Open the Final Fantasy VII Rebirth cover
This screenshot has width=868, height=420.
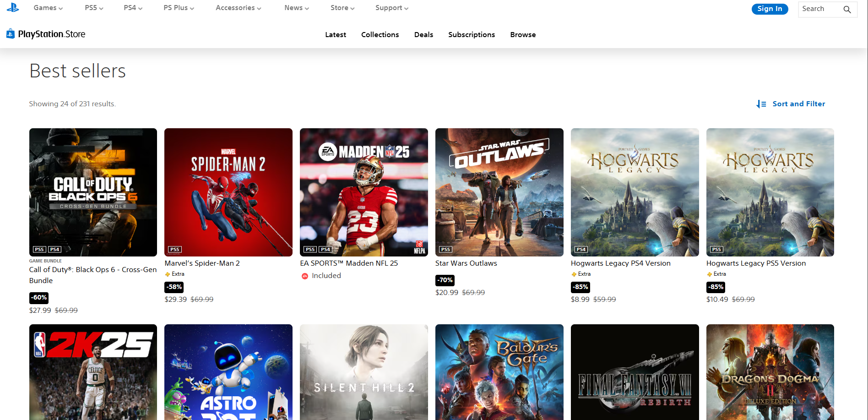[x=635, y=372]
